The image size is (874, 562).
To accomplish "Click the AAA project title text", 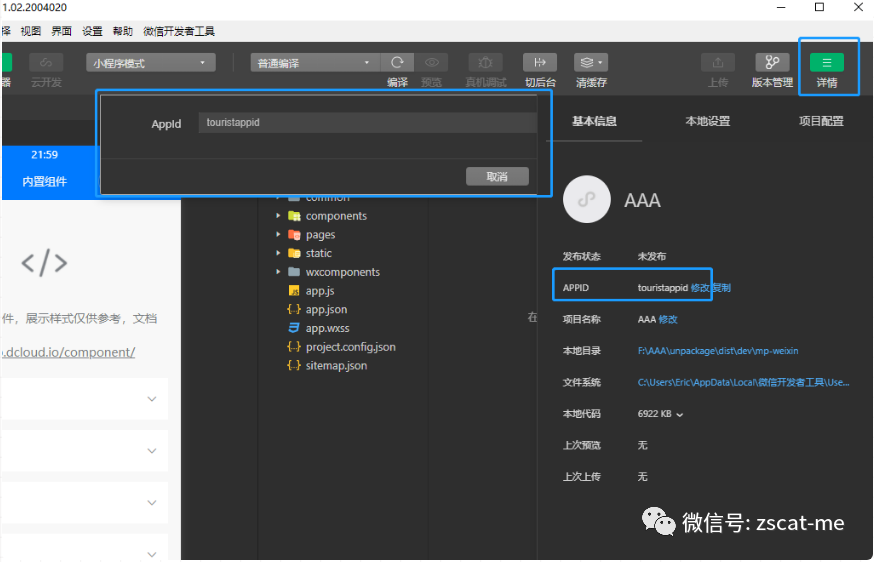I will (642, 200).
